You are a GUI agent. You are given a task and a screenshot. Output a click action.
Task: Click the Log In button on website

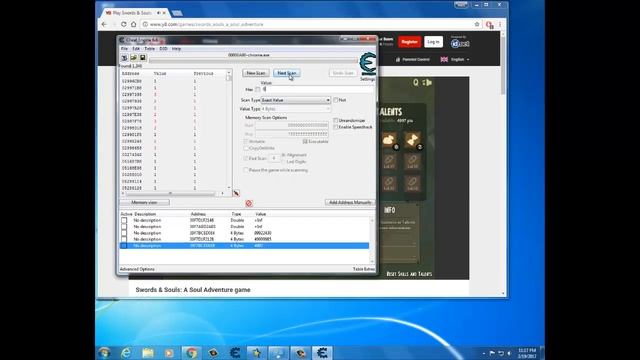coord(433,42)
